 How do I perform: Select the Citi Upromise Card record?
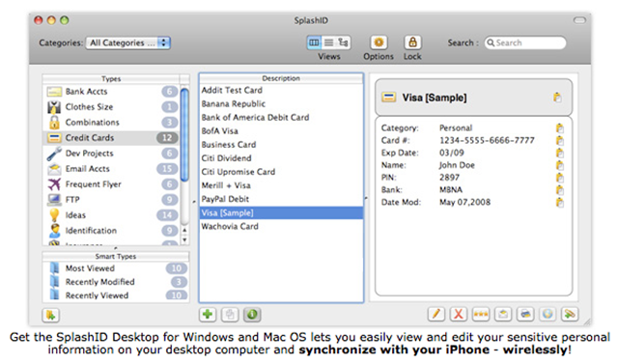click(x=281, y=172)
